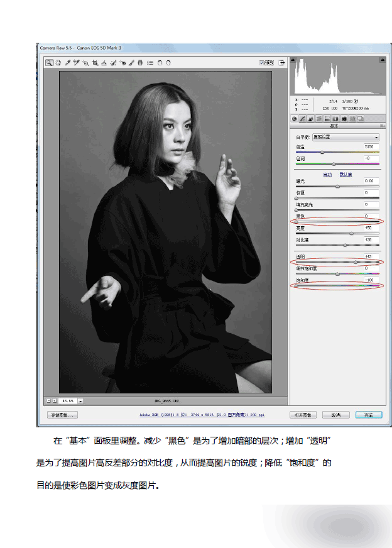The width and height of the screenshot is (392, 548).
Task: Click the 透明 value field +43
Action: [371, 256]
